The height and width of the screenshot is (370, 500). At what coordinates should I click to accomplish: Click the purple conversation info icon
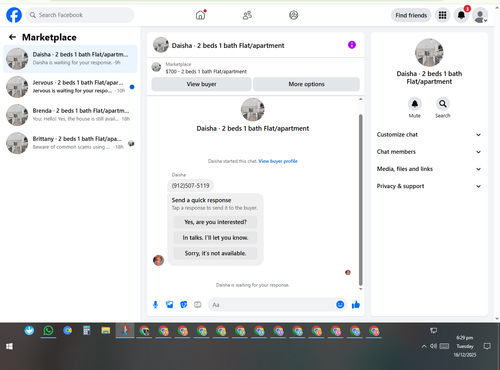click(352, 45)
